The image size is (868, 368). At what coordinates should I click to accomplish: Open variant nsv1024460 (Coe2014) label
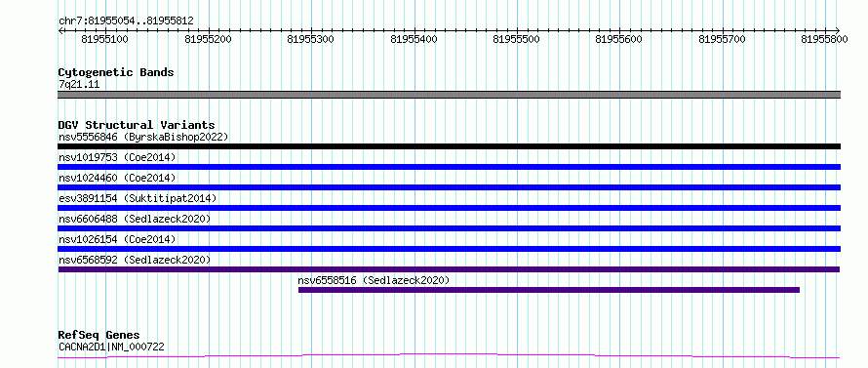pyautogui.click(x=117, y=178)
